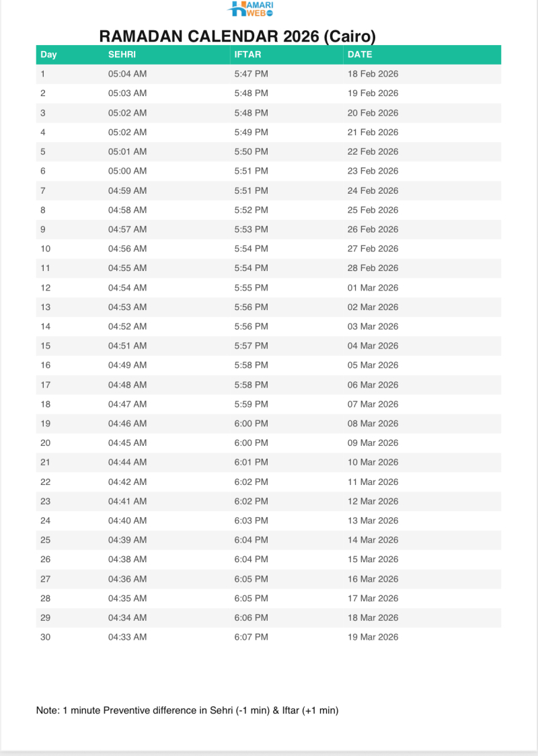Select the 28 Feb 2026 date cell

pos(373,268)
